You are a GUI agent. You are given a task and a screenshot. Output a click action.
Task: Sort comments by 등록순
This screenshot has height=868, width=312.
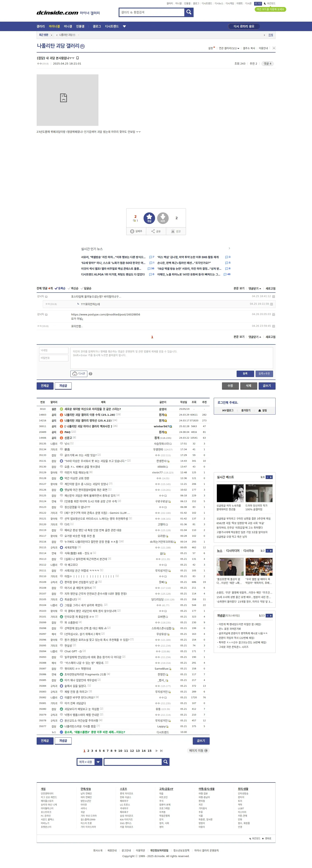pos(60,288)
